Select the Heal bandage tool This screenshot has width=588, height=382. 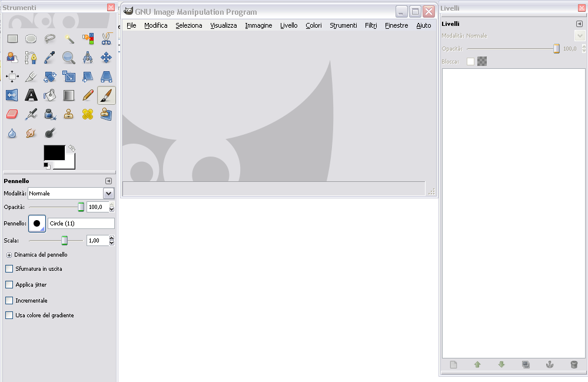pyautogui.click(x=88, y=114)
